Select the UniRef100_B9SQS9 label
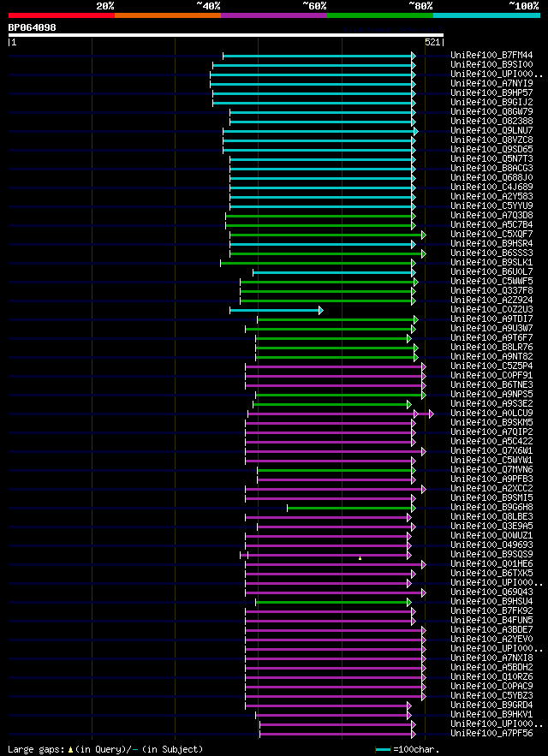548x756 pixels. tap(491, 554)
